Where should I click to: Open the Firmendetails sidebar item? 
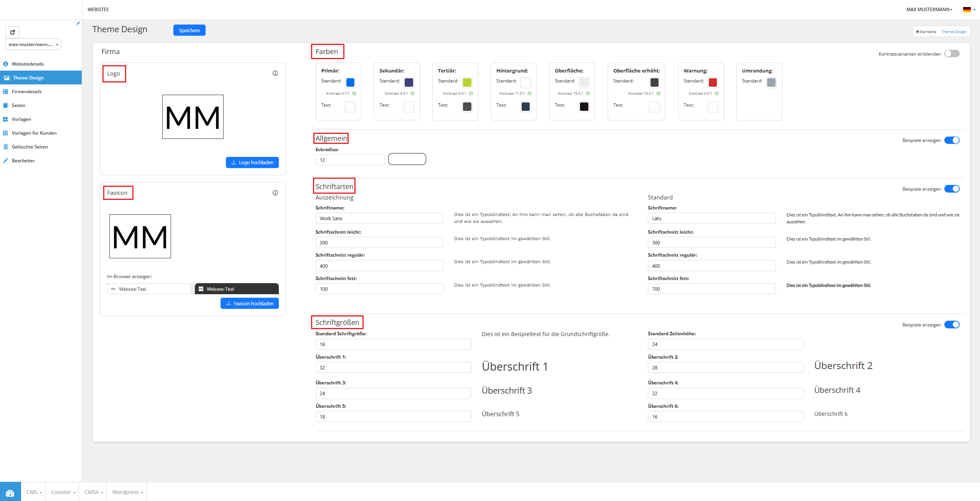(26, 91)
